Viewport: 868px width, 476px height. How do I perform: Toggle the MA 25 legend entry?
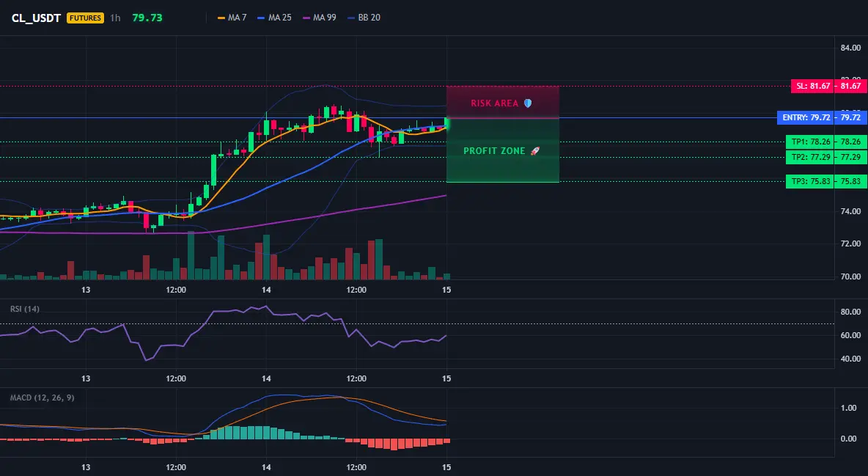click(275, 18)
